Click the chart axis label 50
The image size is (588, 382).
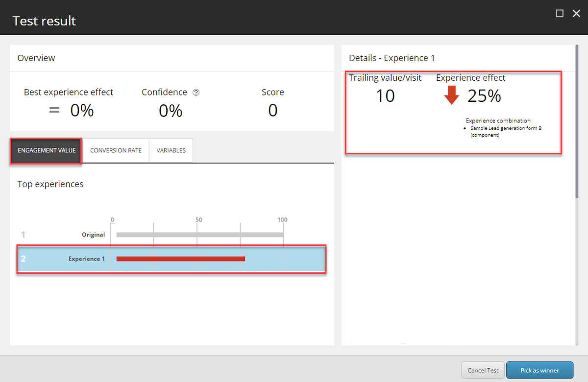[x=198, y=219]
